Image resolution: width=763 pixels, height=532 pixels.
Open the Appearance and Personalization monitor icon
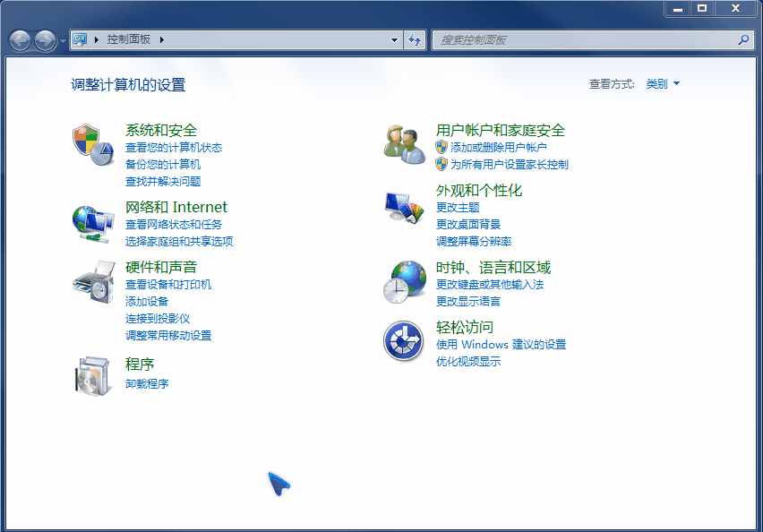[405, 208]
